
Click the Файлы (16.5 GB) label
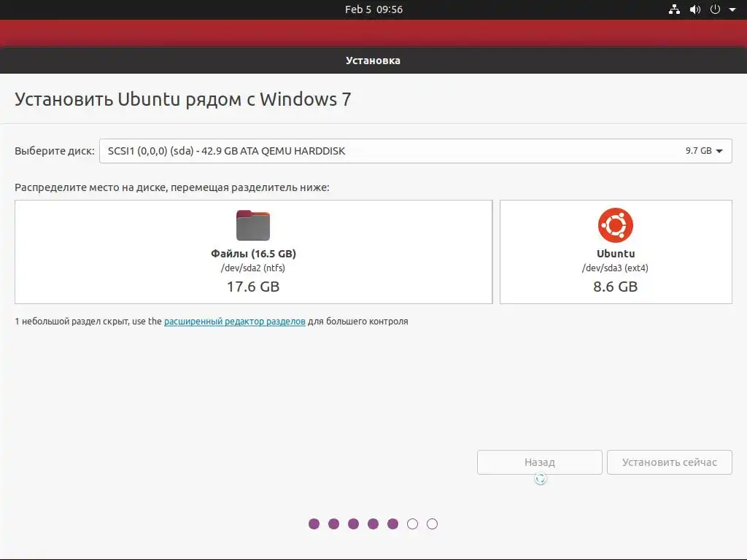point(253,254)
